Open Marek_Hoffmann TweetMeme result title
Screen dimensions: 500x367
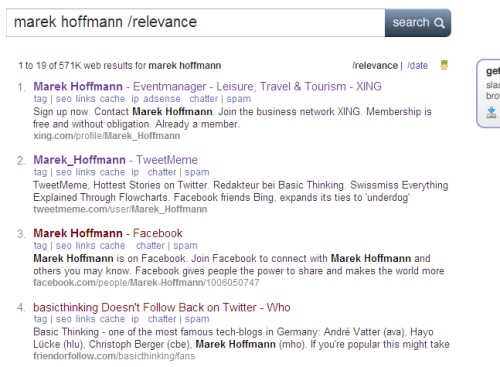pos(115,160)
